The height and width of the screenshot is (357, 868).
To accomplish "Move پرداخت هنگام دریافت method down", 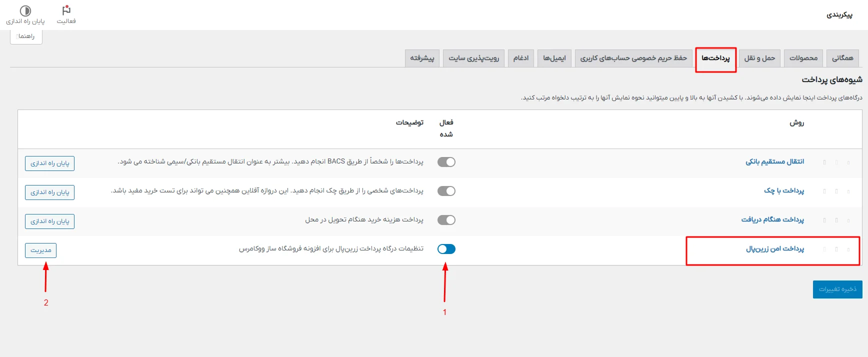I will (824, 220).
